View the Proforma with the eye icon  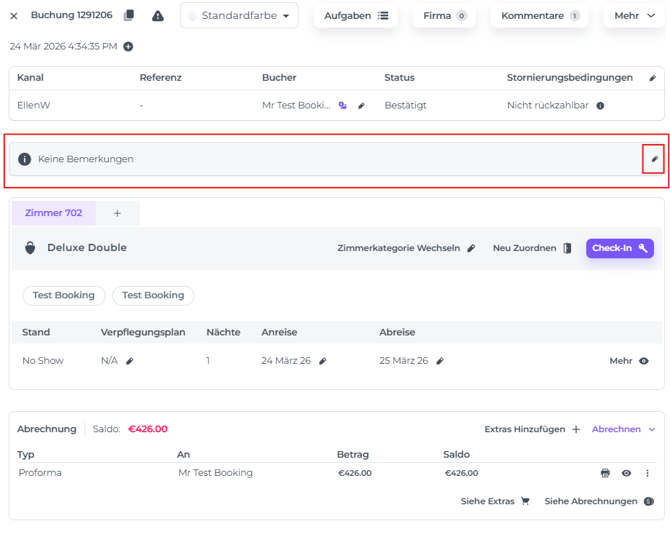[626, 473]
